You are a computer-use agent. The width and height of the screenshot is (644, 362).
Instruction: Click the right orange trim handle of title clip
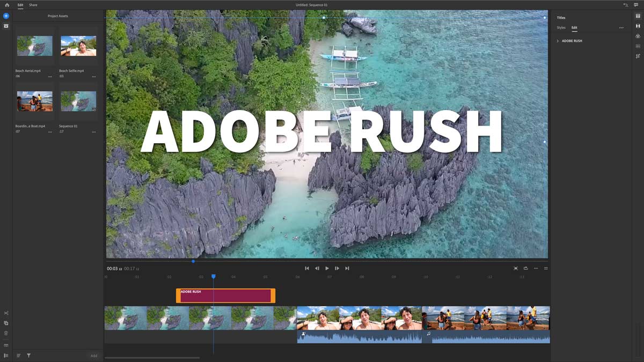[x=273, y=295]
